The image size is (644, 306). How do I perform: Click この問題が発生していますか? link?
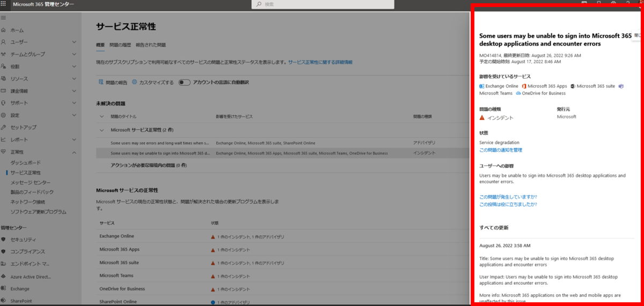click(x=508, y=197)
